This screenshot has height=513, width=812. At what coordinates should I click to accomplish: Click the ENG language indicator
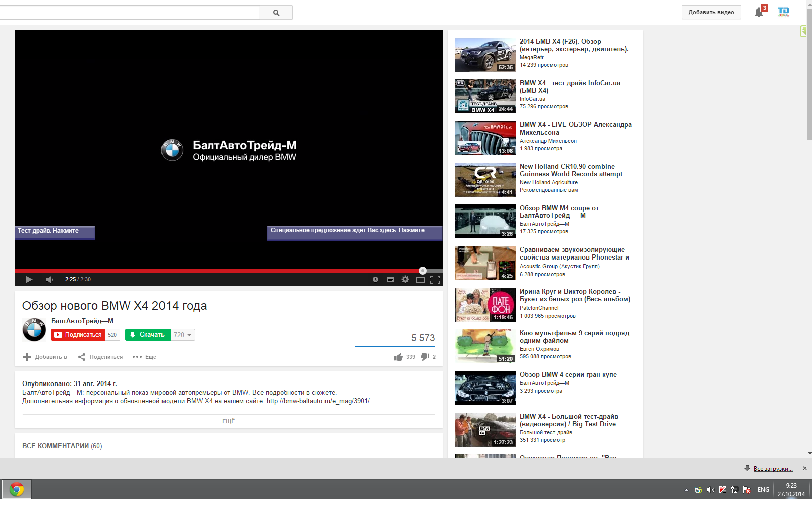pos(763,490)
